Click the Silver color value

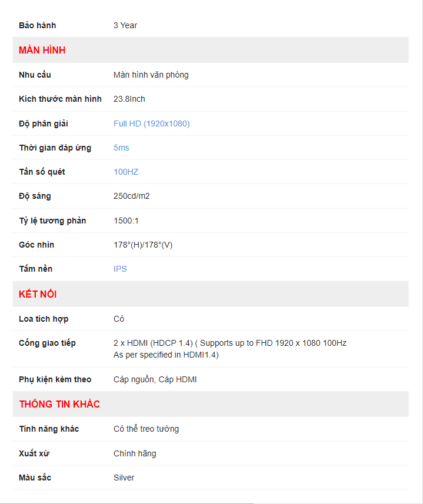pyautogui.click(x=124, y=478)
